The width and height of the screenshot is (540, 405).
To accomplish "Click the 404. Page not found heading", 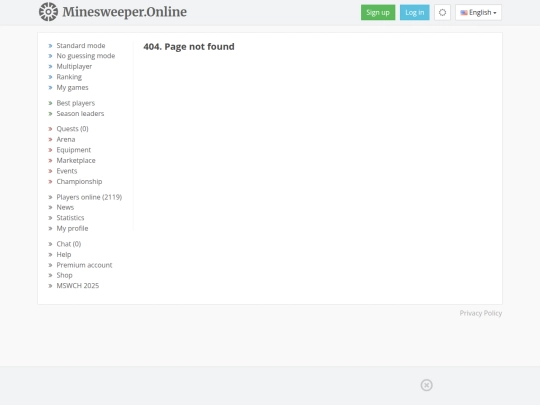I will click(x=189, y=46).
